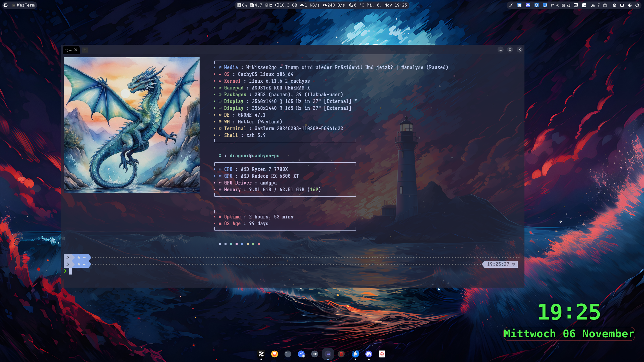The height and width of the screenshot is (362, 644).
Task: Toggle the brightness night-light panel indicator
Action: click(x=614, y=5)
